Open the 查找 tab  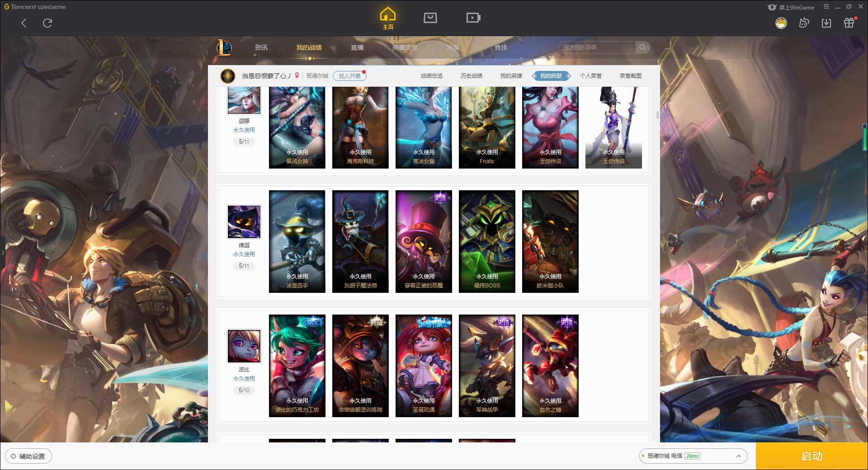pos(501,47)
